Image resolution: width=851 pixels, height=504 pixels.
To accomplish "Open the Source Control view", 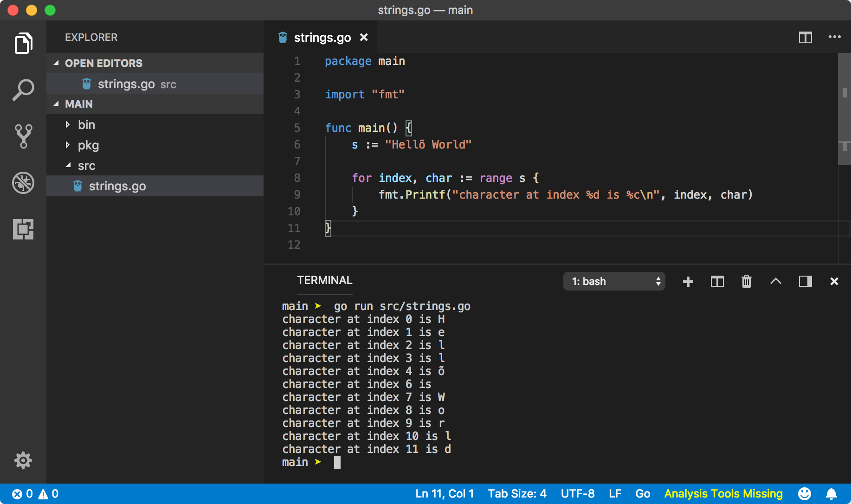I will (23, 136).
